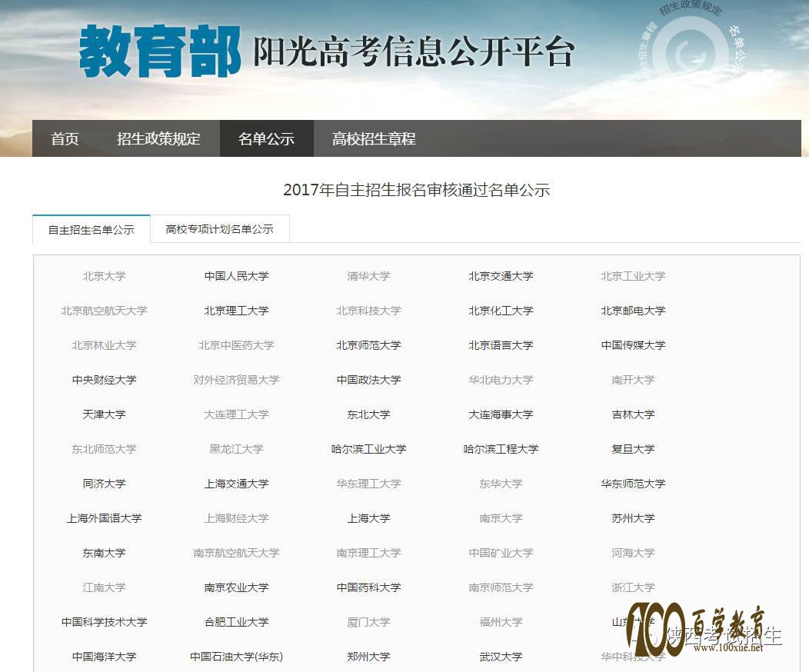Screen dimensions: 809x672
Task: View the 中国药科大学 list
Action: (x=369, y=587)
